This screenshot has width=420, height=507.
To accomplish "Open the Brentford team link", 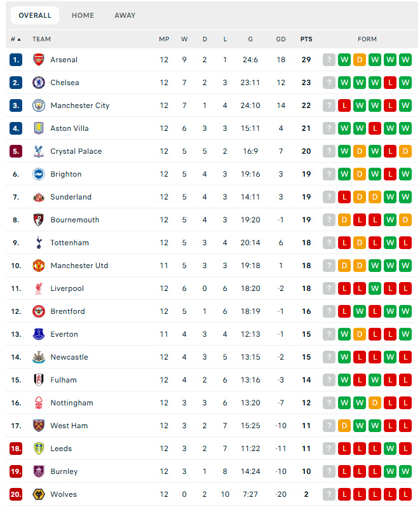I will 67,311.
